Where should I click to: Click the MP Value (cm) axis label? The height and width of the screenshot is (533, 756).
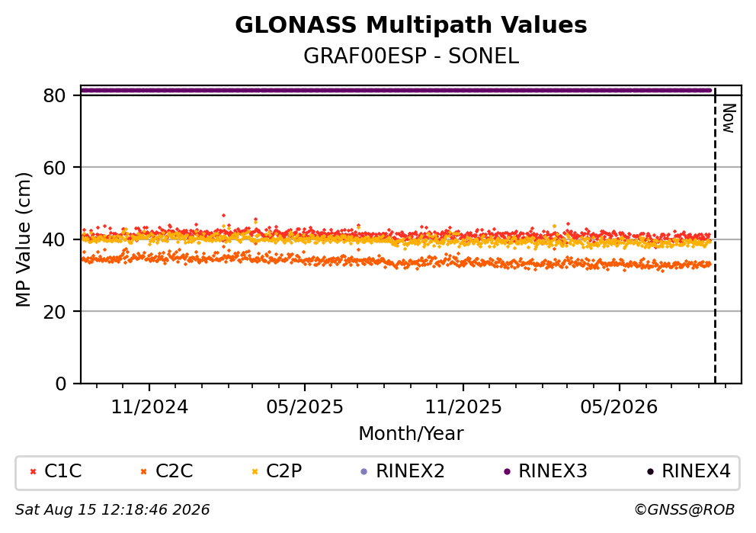click(23, 239)
